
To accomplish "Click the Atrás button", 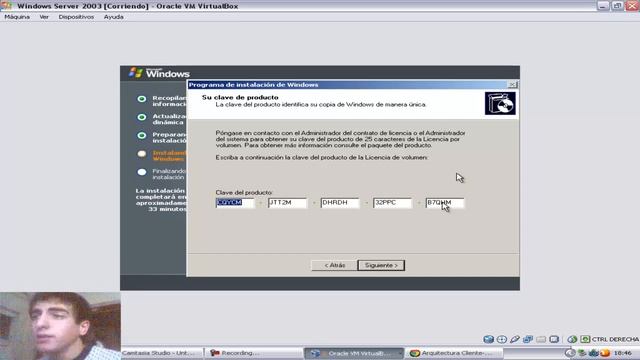I will coord(334,265).
